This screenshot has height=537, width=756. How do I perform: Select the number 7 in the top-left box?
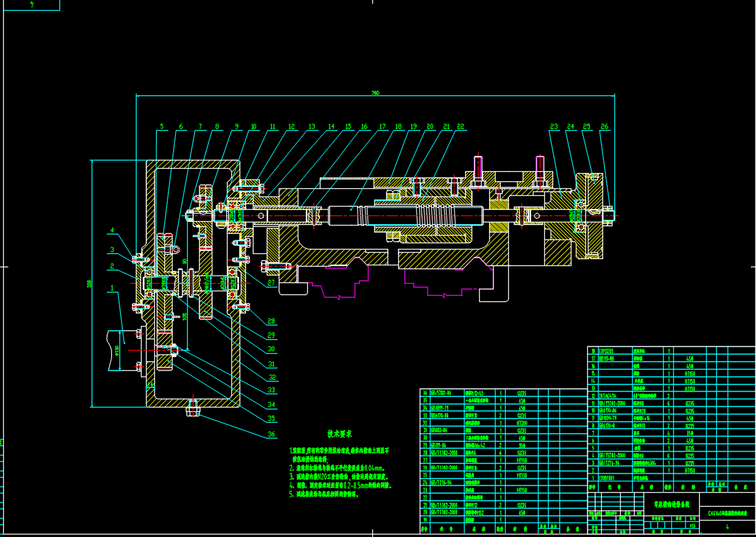point(32,5)
